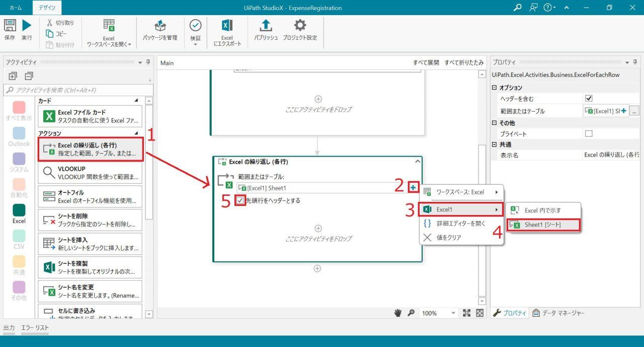This screenshot has width=644, height=347.
Task: Choose 値をクリア menu item
Action: click(462, 237)
